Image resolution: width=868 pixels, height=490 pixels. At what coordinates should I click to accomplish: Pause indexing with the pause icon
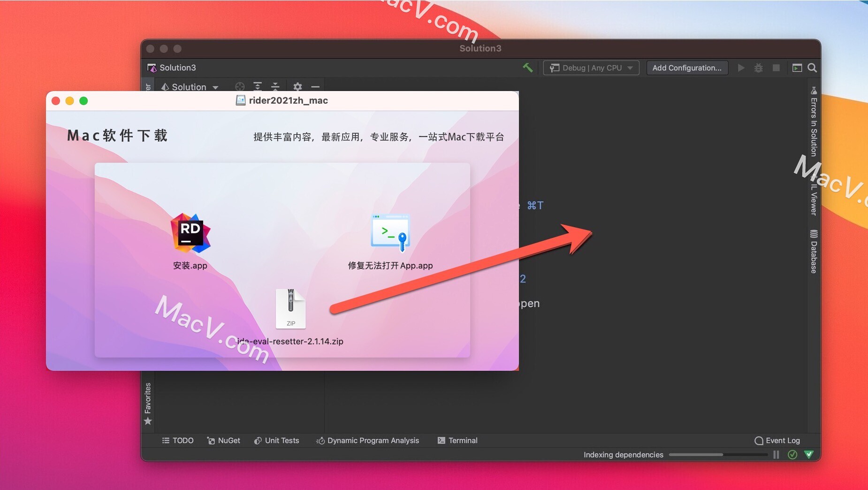point(776,454)
